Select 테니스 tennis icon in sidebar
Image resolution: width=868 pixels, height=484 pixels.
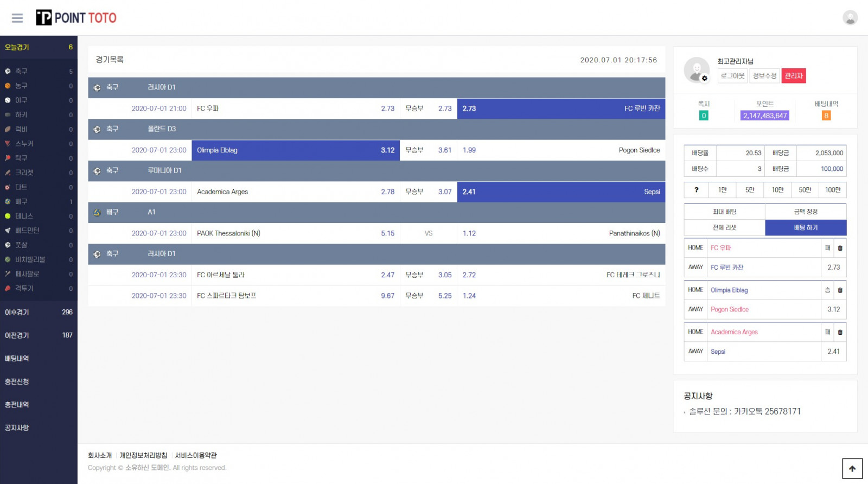click(x=8, y=216)
